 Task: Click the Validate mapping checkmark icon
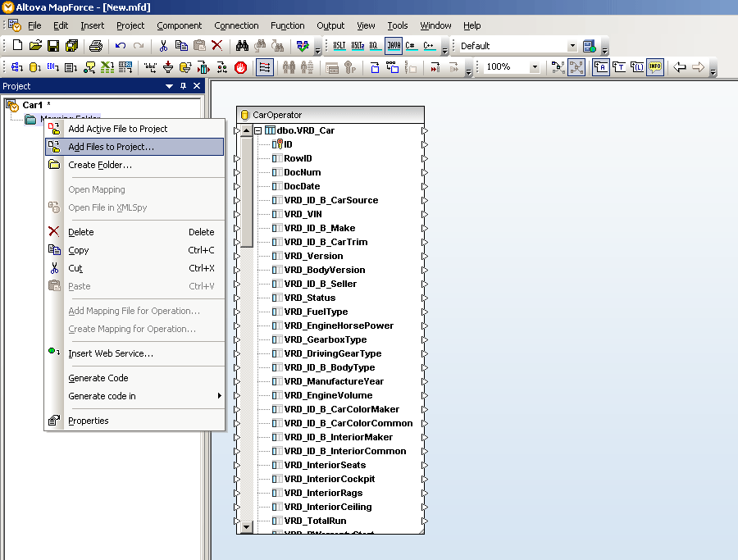point(303,46)
